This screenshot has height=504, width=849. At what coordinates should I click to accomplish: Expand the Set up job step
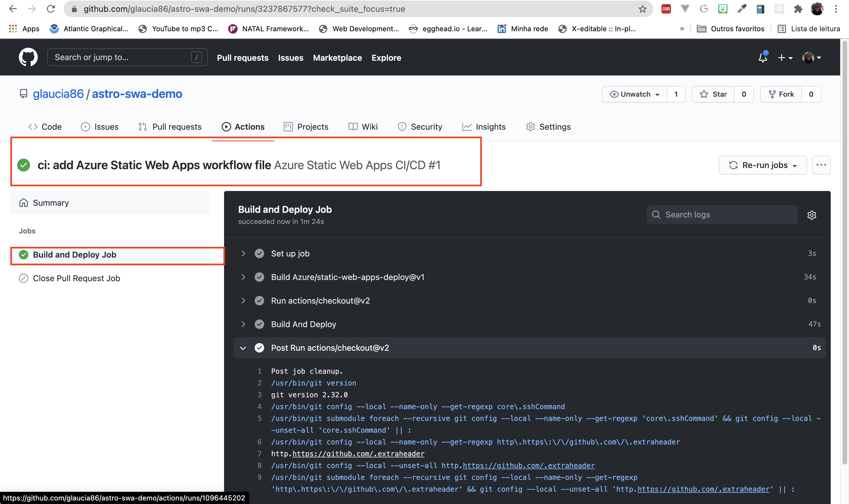(x=529, y=253)
